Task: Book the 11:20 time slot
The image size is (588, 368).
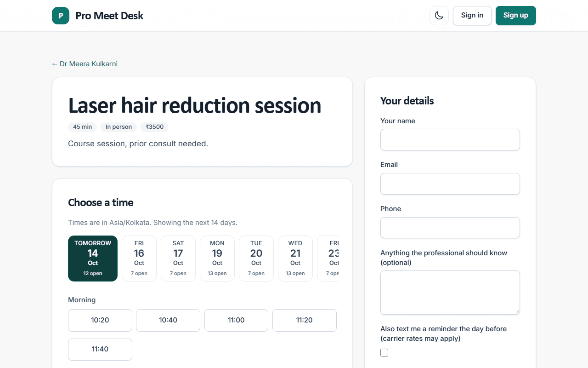Action: (305, 320)
